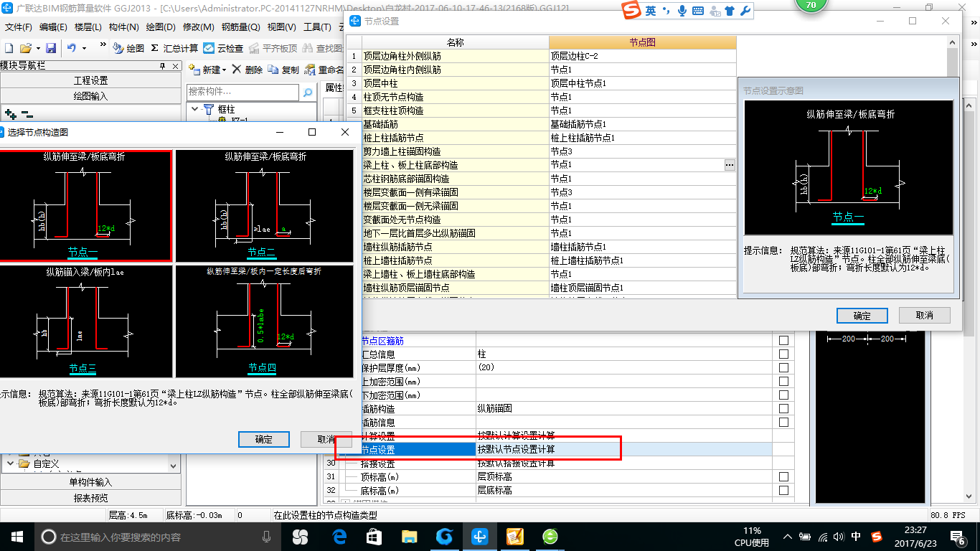Open 单构件输入 navigation section
The height and width of the screenshot is (551, 980).
[90, 482]
